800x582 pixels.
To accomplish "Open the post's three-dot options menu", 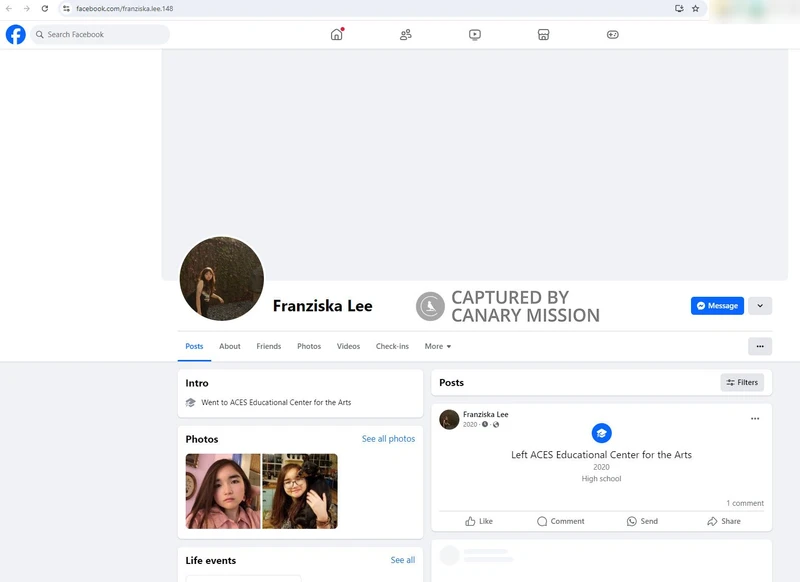I will click(x=755, y=418).
